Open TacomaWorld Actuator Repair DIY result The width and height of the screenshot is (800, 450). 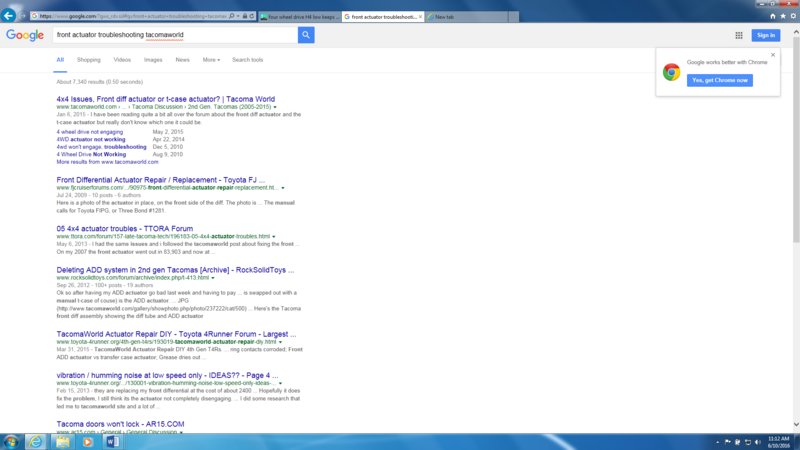[177, 334]
